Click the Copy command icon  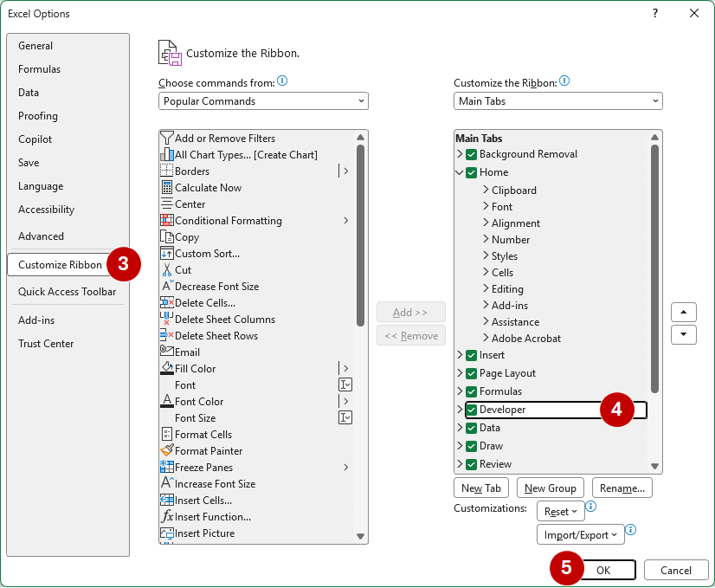click(167, 236)
